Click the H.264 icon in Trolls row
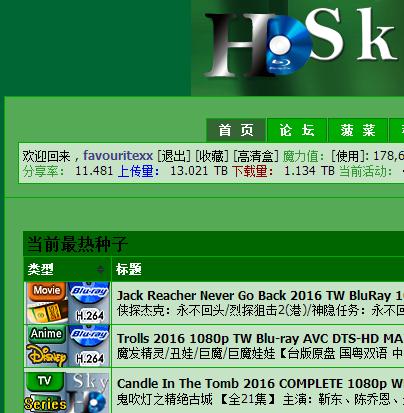 (90, 359)
